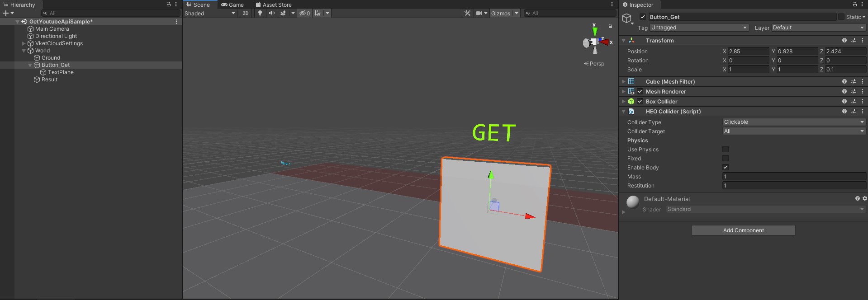Click the Add Component button
This screenshot has height=300, width=868.
click(x=743, y=230)
